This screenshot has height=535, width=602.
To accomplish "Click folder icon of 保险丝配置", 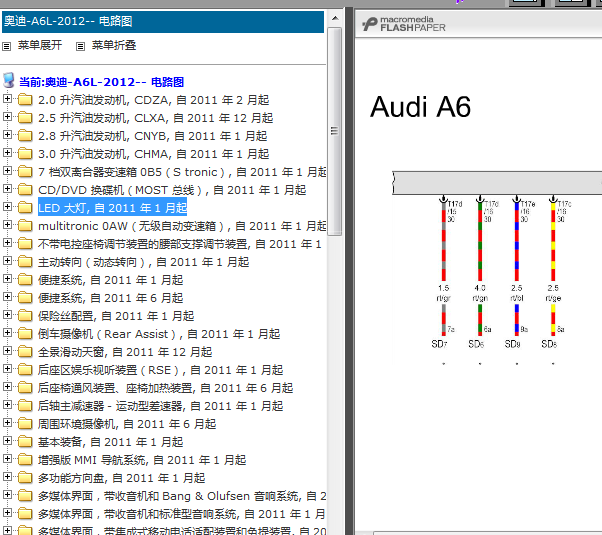I will pos(25,316).
